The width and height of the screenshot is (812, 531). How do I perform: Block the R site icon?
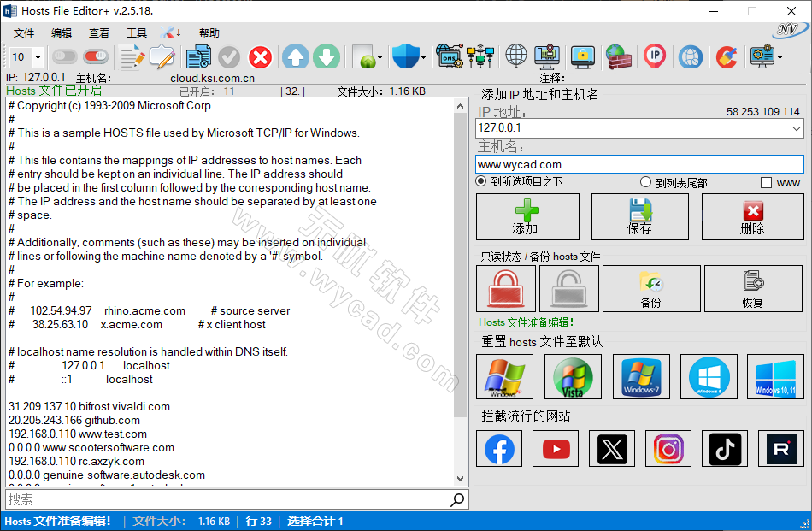tap(781, 449)
